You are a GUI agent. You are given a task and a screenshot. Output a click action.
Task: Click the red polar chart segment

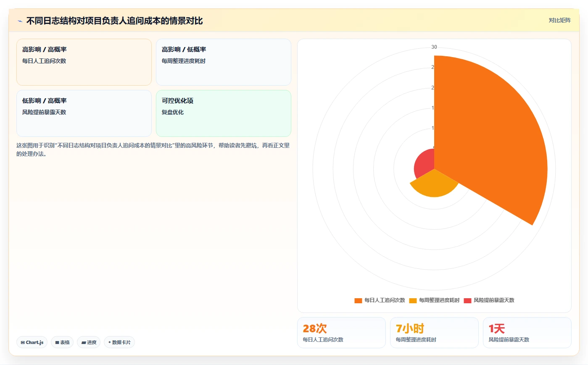(424, 164)
